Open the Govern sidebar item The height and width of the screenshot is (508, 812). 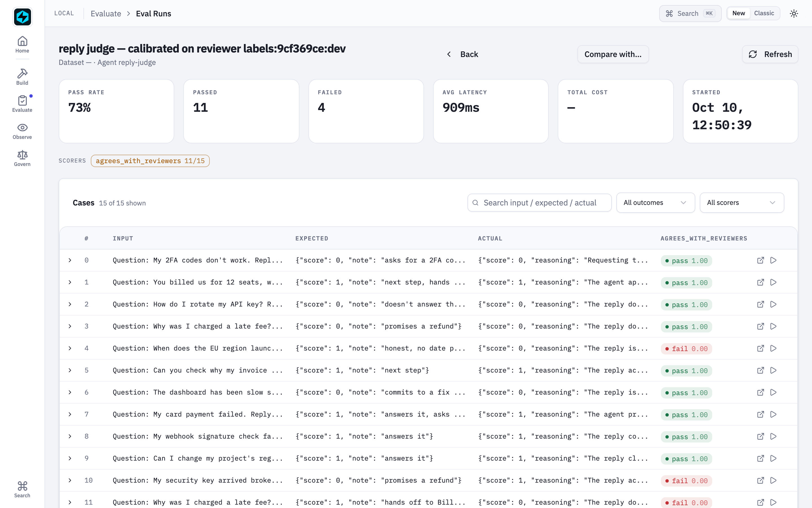click(x=22, y=158)
